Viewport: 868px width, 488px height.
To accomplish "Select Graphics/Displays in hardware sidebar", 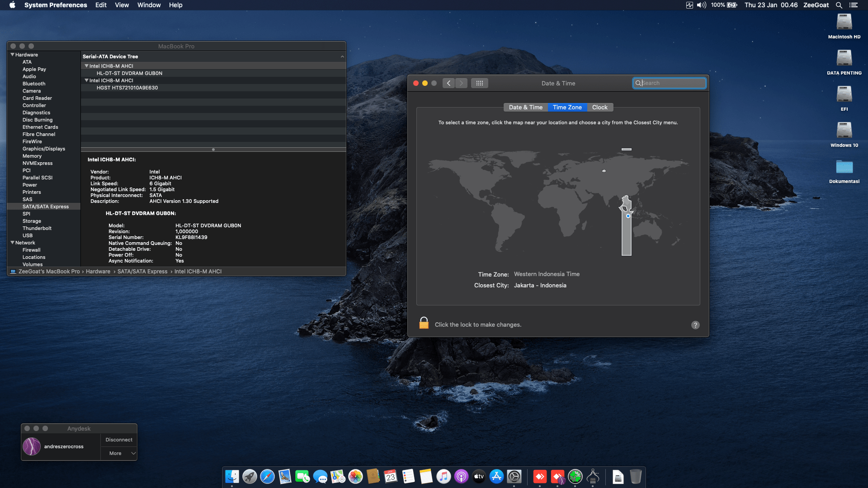I will pos(44,149).
